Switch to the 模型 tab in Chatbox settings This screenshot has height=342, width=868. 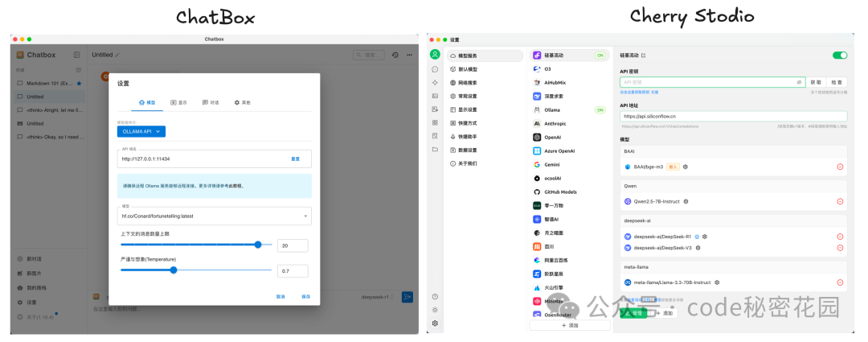(x=147, y=102)
